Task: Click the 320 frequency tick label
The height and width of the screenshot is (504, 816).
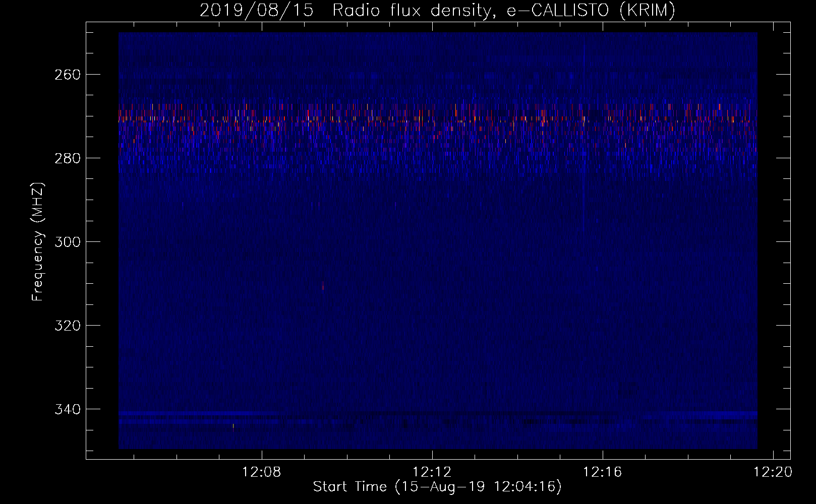Action: pos(67,326)
